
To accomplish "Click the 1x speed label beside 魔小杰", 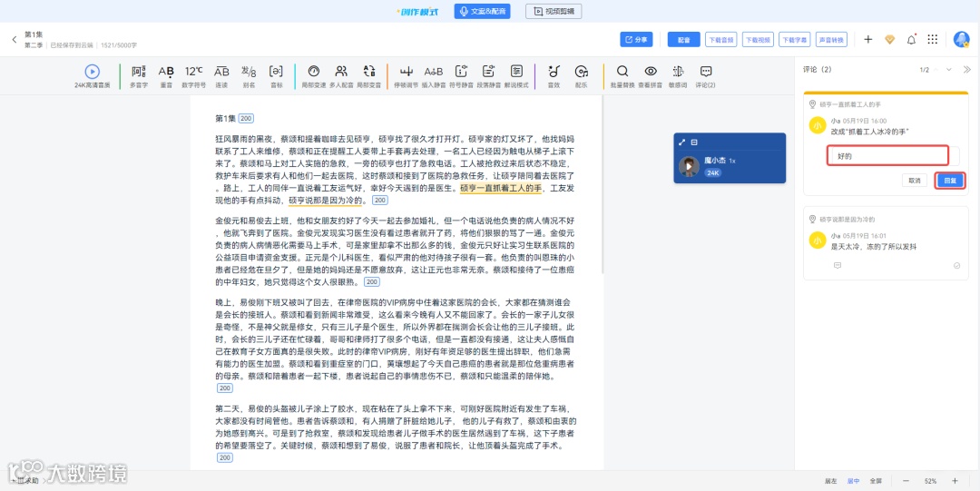I will (732, 161).
